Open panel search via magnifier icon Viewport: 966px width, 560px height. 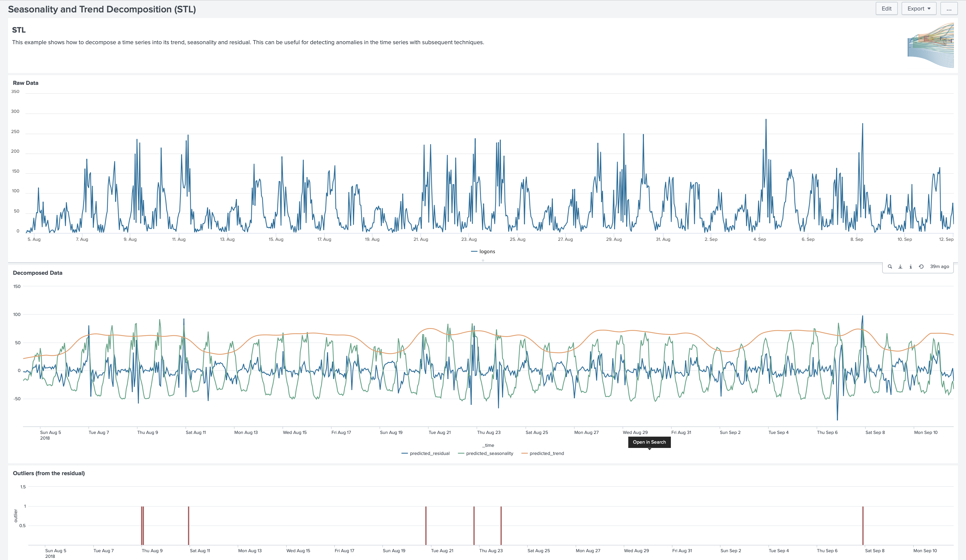coord(890,267)
